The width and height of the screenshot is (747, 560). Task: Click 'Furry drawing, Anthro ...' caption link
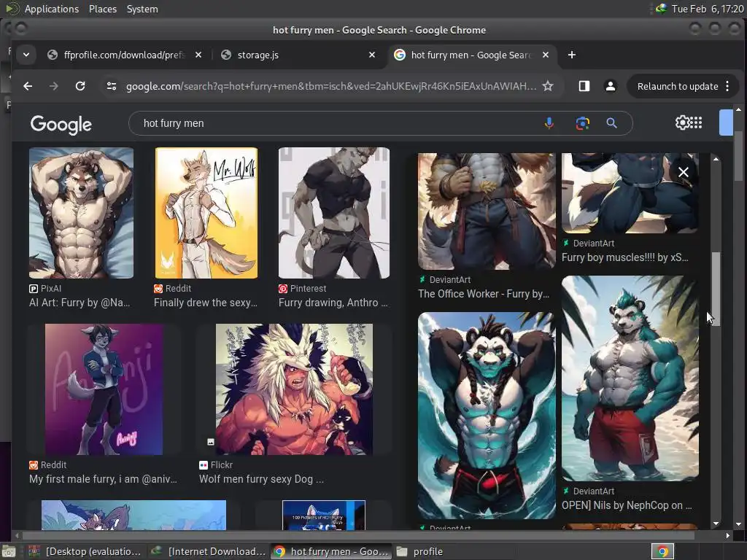point(333,303)
